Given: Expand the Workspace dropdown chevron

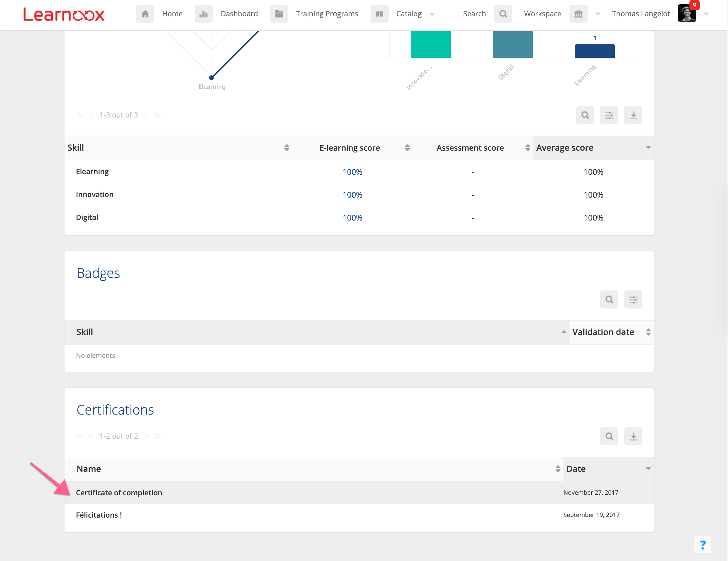Looking at the screenshot, I should (598, 14).
